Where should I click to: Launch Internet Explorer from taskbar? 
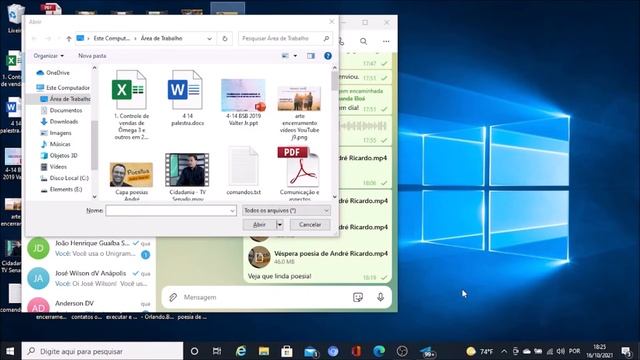coord(240,351)
